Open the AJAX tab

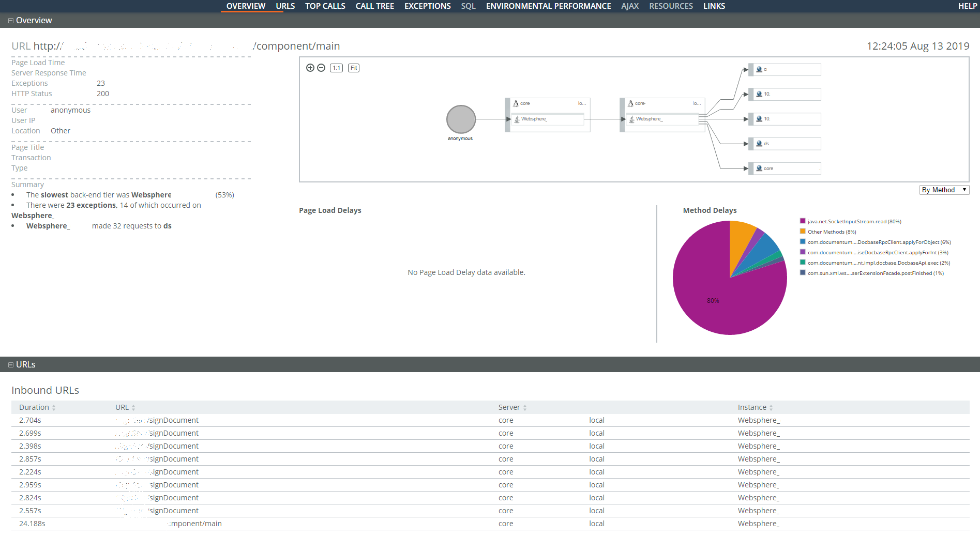point(630,6)
